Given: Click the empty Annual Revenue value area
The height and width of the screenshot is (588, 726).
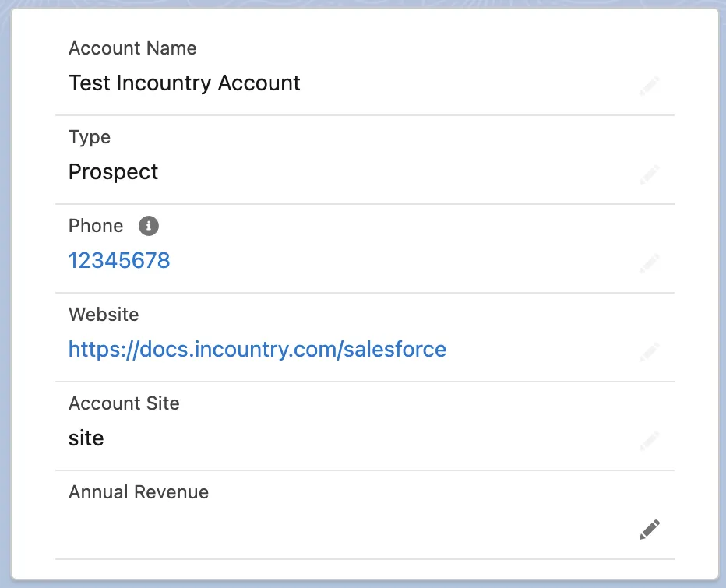Looking at the screenshot, I should [312, 528].
